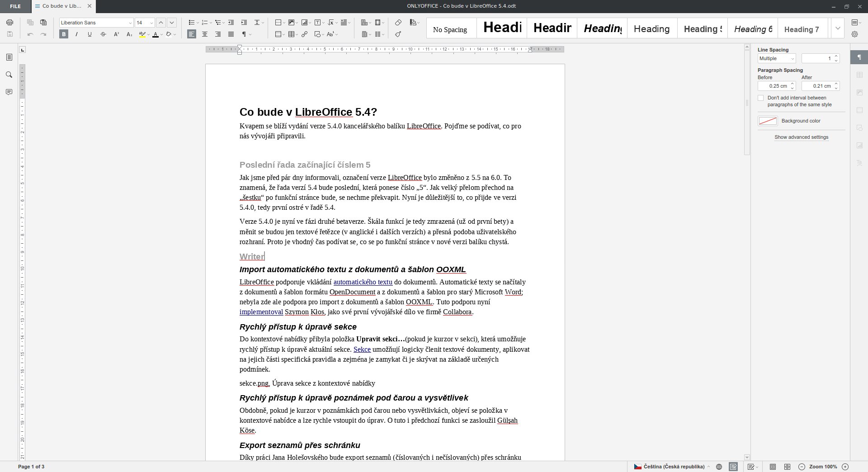
Task: Switch to Fit to width view
Action: point(787,467)
